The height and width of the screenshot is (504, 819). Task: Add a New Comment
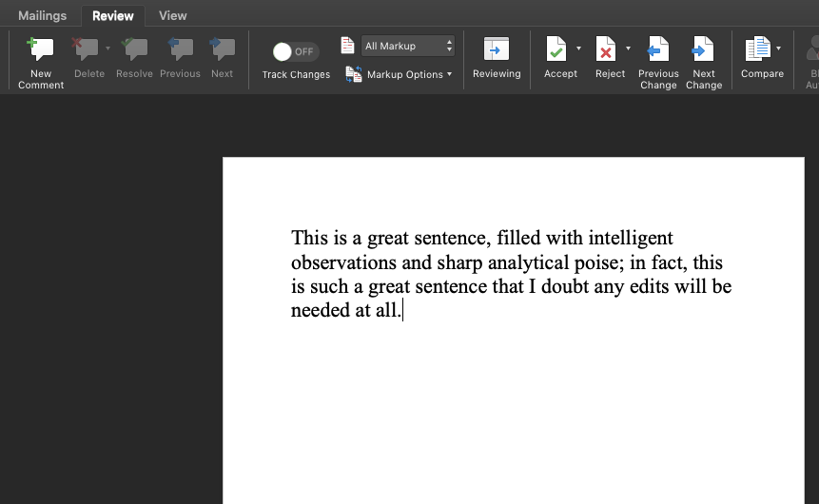click(x=41, y=63)
